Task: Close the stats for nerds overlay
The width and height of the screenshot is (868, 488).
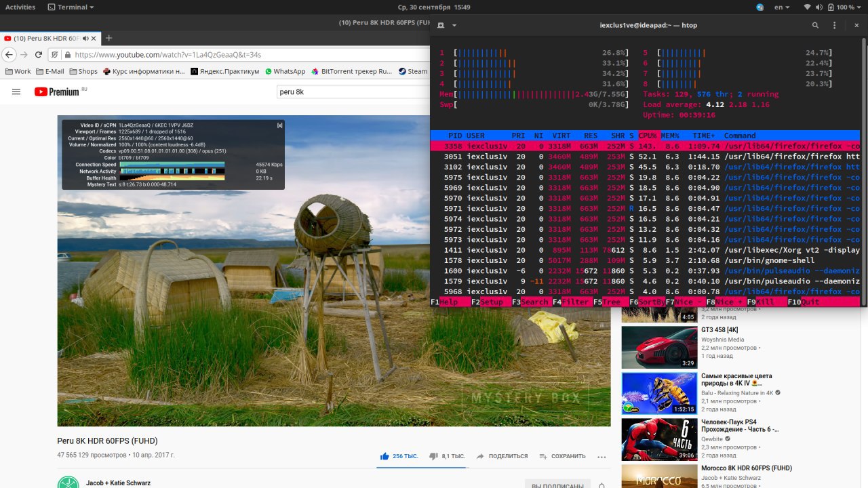Action: coord(279,125)
